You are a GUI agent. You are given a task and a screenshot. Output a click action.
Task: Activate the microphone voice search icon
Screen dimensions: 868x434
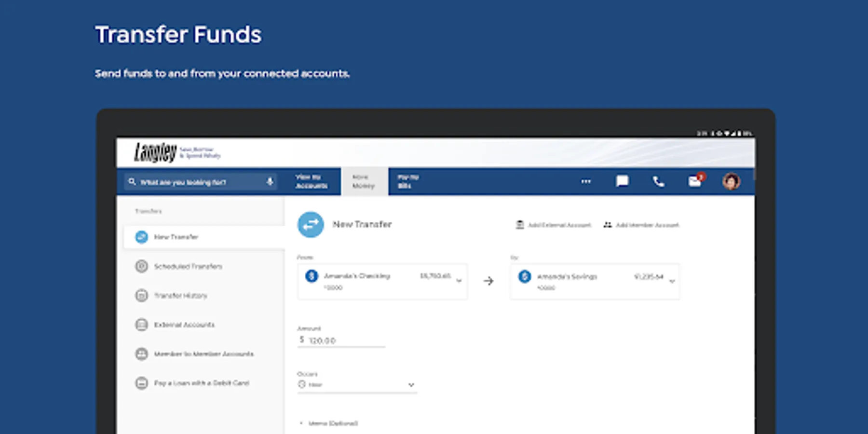click(270, 182)
